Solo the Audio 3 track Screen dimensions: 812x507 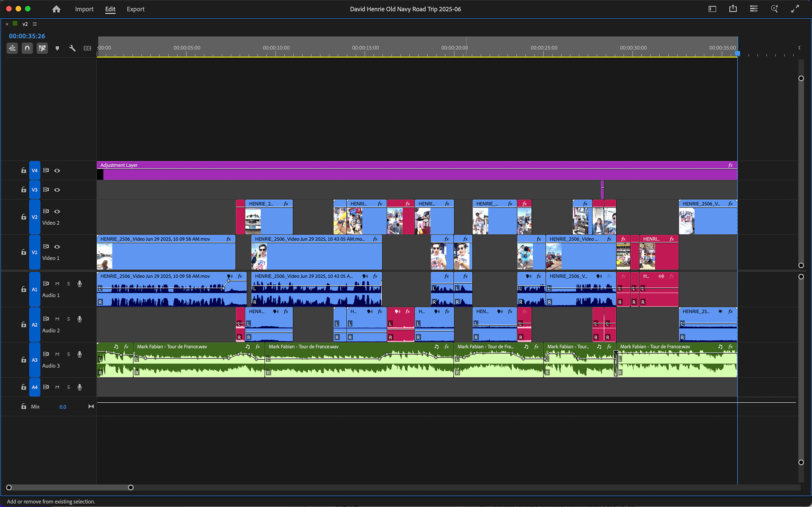pyautogui.click(x=68, y=354)
